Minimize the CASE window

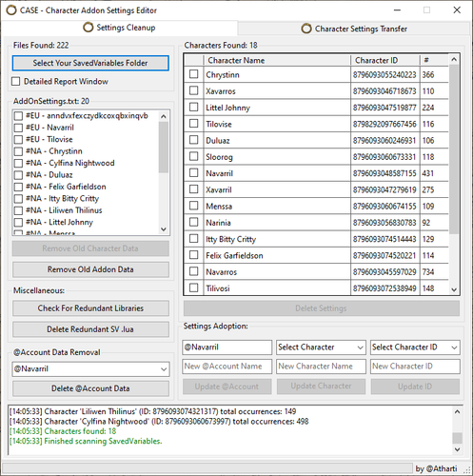point(397,10)
